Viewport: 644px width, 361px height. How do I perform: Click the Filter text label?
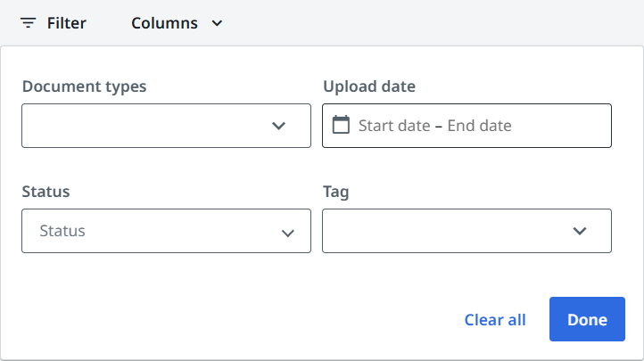(67, 23)
